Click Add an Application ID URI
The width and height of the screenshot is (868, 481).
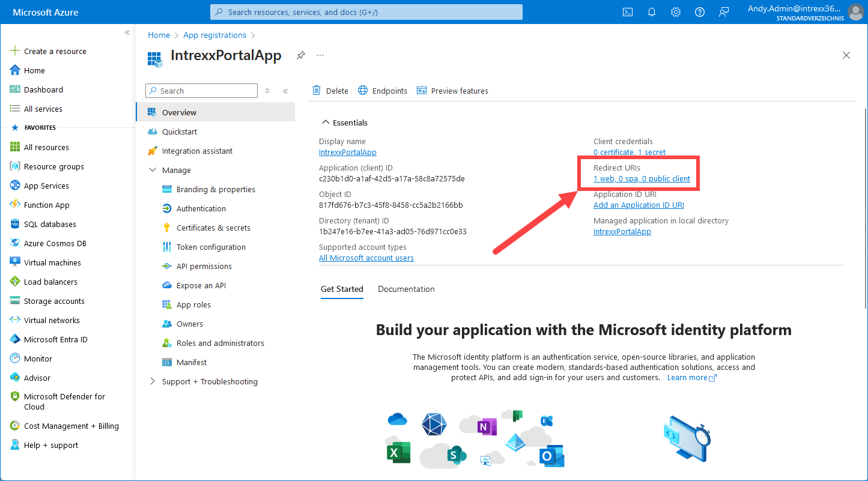(x=639, y=205)
